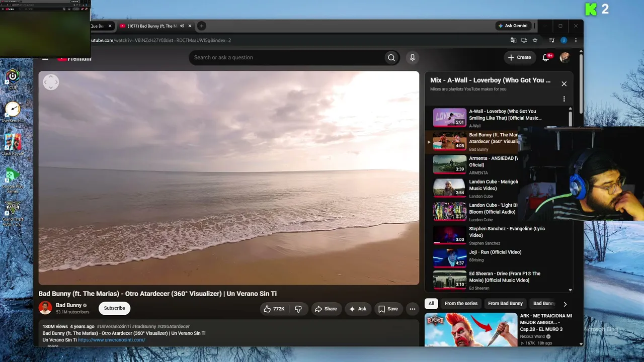Viewport: 644px width, 362px height.
Task: Click the Ask Gemini button
Action: [513, 26]
